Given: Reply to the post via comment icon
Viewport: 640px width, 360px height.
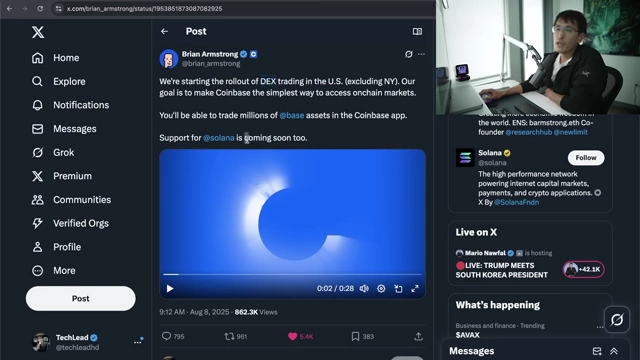Looking at the screenshot, I should 167,336.
